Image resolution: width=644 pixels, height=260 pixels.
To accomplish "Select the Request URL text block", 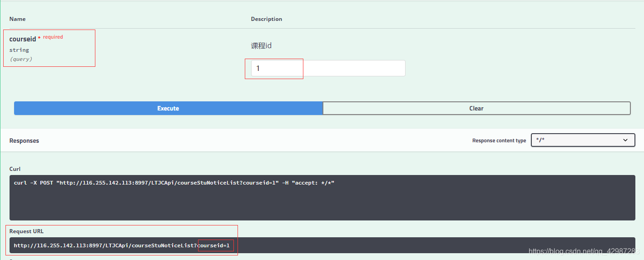I will pyautogui.click(x=322, y=245).
